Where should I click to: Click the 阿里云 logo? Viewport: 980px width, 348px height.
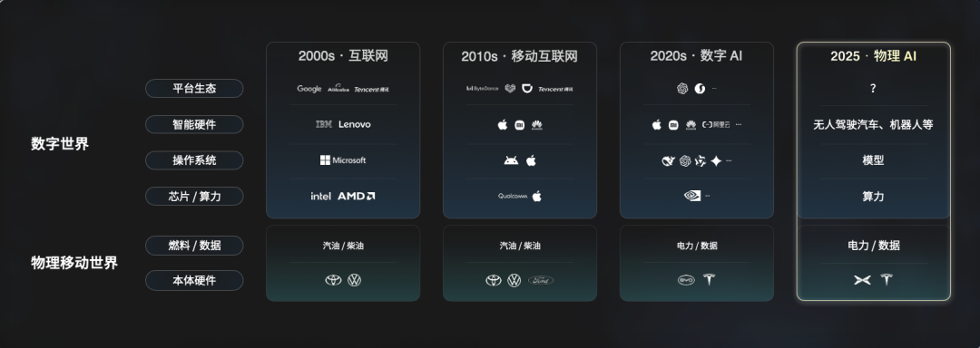(x=716, y=125)
